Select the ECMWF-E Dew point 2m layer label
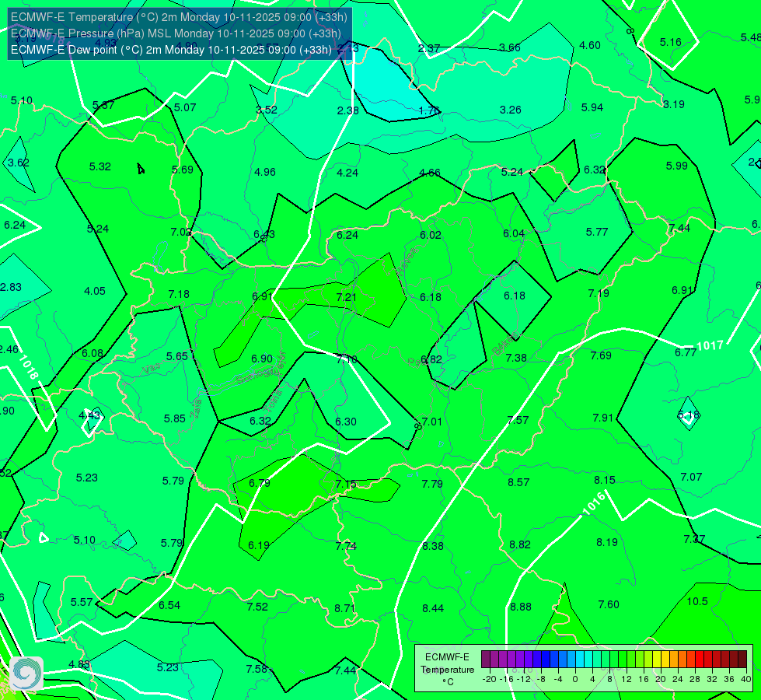761x700 pixels. [171, 50]
